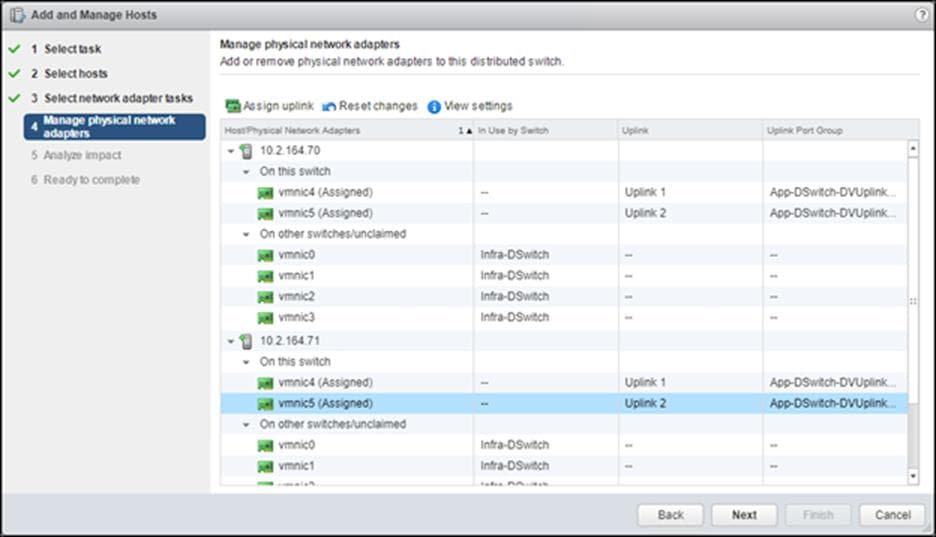Collapse 'On other switches/unclaimed' under 10.2.164.71
The image size is (936, 537).
pyautogui.click(x=246, y=425)
